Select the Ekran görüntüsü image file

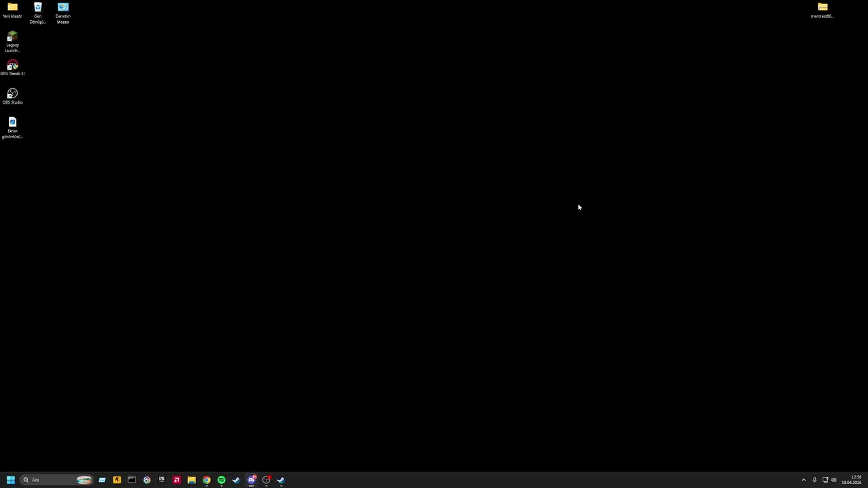pyautogui.click(x=12, y=128)
